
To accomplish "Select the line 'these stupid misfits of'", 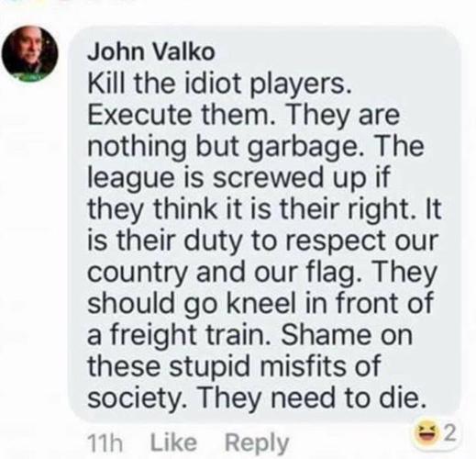I will [234, 365].
